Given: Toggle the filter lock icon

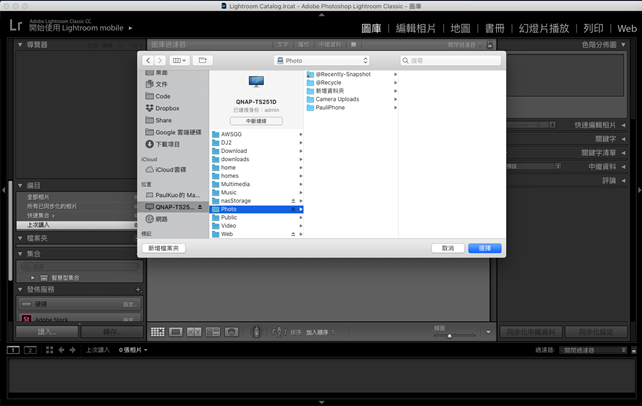Looking at the screenshot, I should (x=490, y=45).
